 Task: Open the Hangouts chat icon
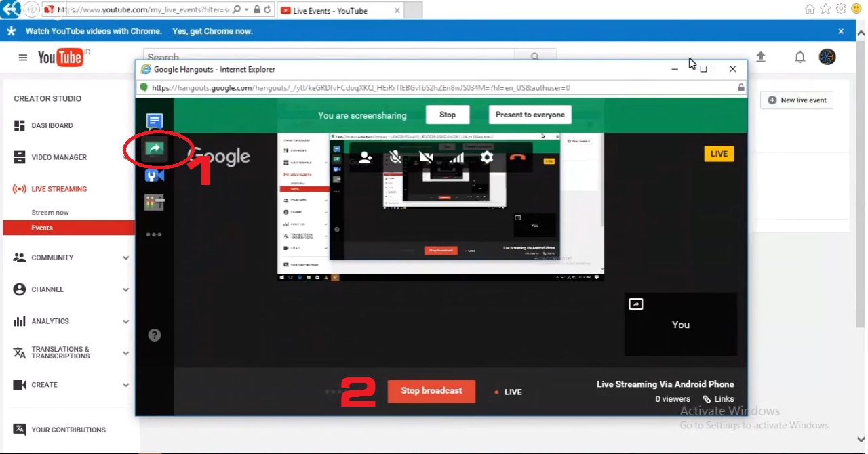coord(155,122)
